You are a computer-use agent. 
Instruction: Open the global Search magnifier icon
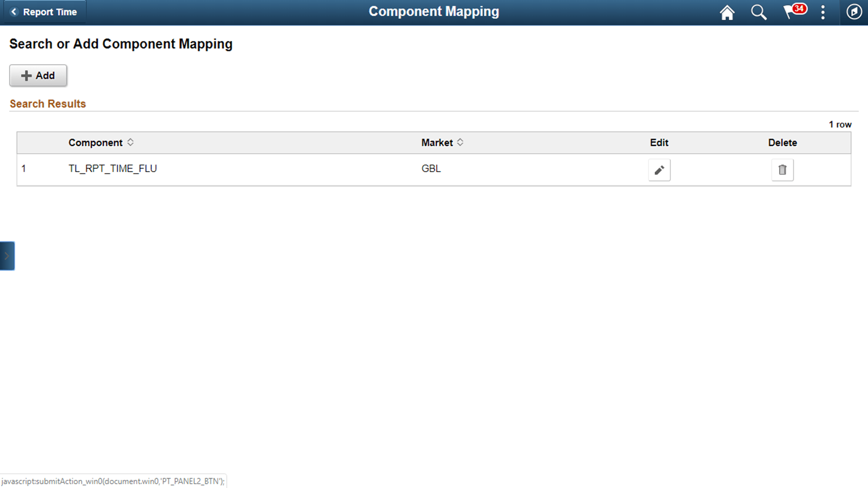(759, 12)
